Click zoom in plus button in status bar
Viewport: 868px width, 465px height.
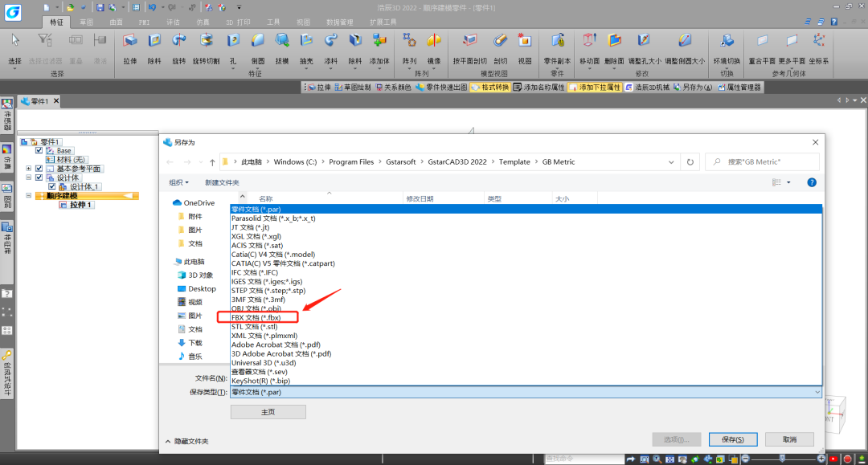[821, 459]
